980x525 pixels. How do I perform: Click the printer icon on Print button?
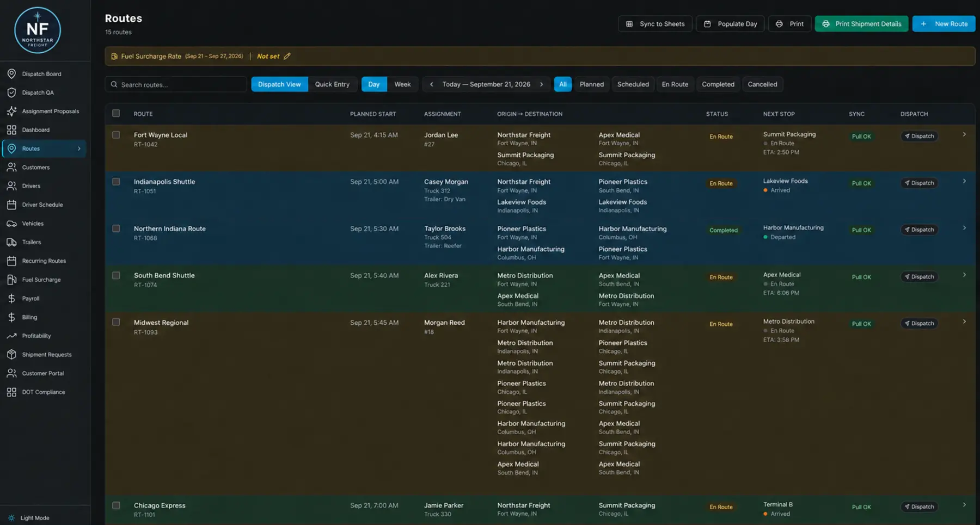tap(779, 24)
